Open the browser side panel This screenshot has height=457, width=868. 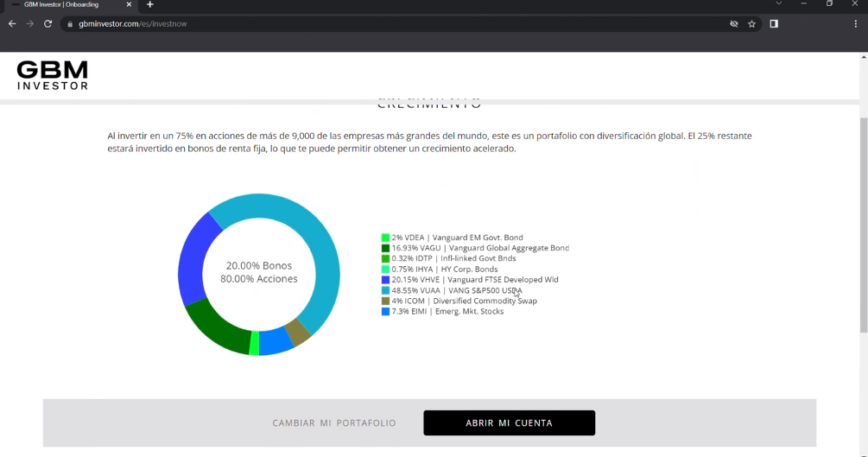774,24
